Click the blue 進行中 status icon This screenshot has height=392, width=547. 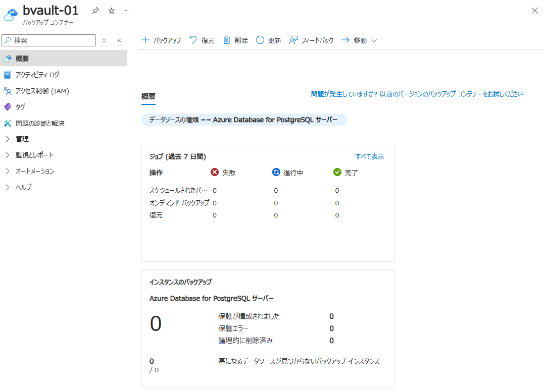[x=276, y=172]
